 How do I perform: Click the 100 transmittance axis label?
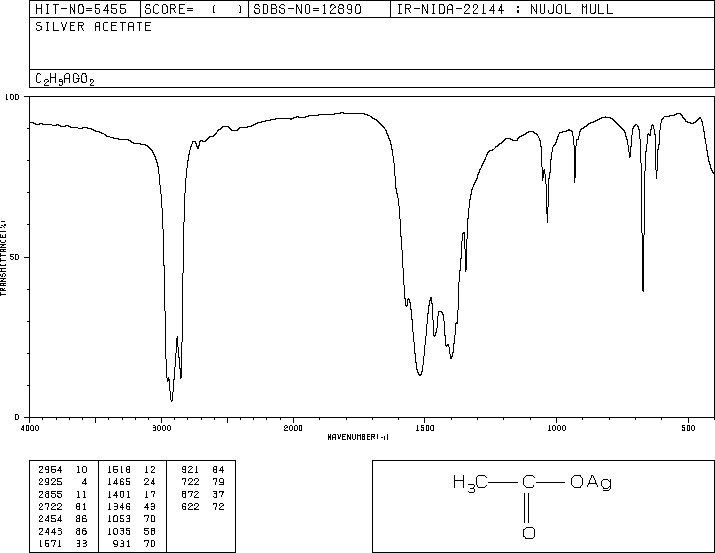pyautogui.click(x=12, y=97)
